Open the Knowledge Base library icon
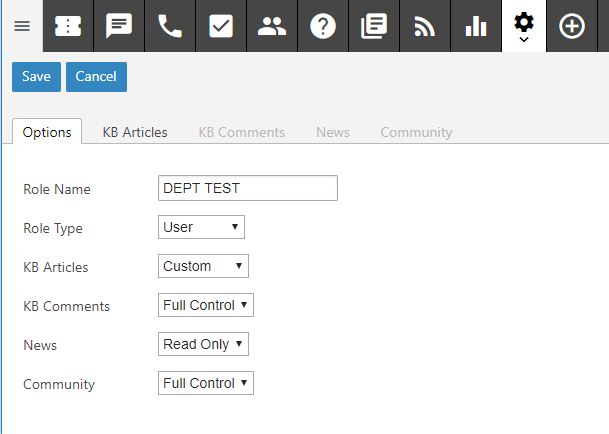Image resolution: width=609 pixels, height=434 pixels. (374, 27)
